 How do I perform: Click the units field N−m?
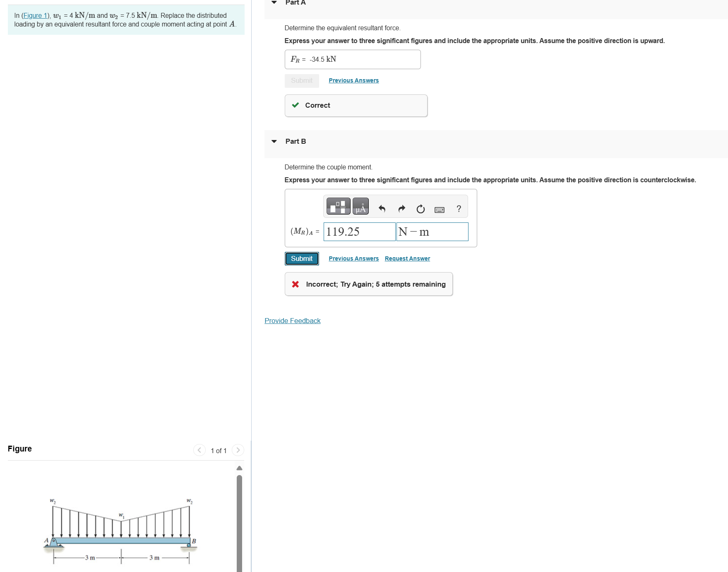click(432, 232)
